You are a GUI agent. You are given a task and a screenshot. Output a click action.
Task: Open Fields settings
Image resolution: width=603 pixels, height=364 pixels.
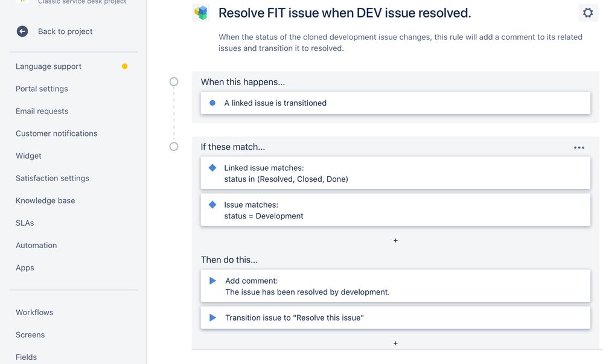26,357
